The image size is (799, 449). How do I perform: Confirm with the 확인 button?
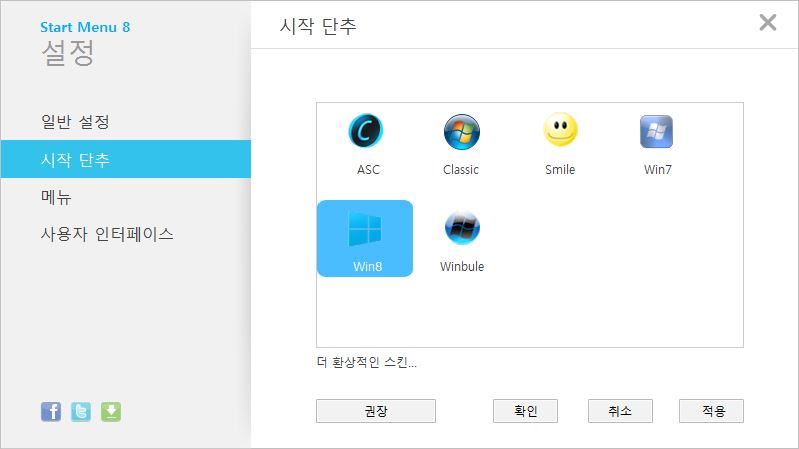coord(525,411)
